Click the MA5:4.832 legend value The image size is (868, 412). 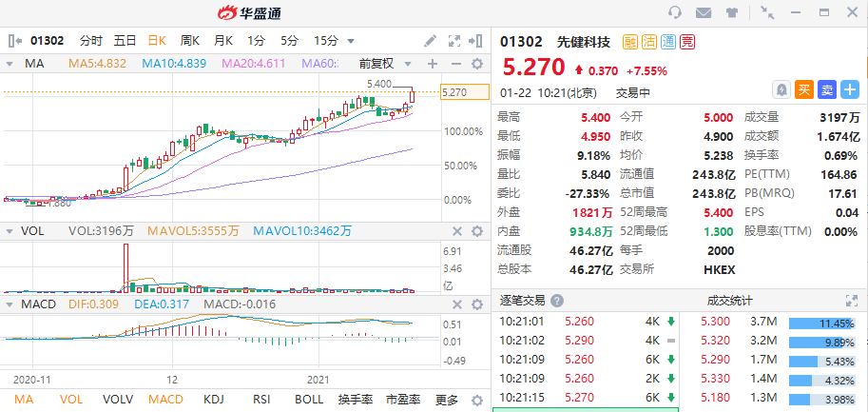click(x=97, y=64)
